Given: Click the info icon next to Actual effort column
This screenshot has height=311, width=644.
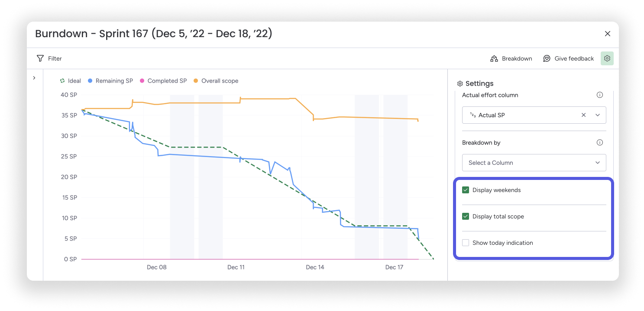Looking at the screenshot, I should click(x=600, y=95).
